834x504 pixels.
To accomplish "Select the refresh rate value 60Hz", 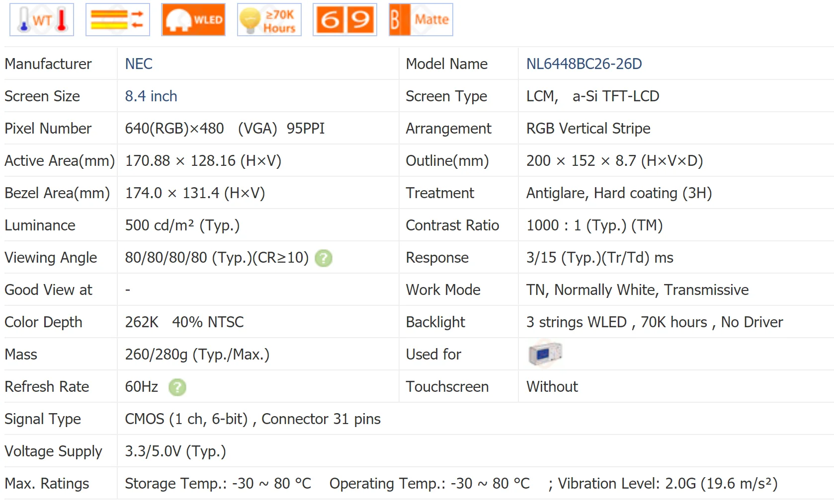I will (142, 387).
